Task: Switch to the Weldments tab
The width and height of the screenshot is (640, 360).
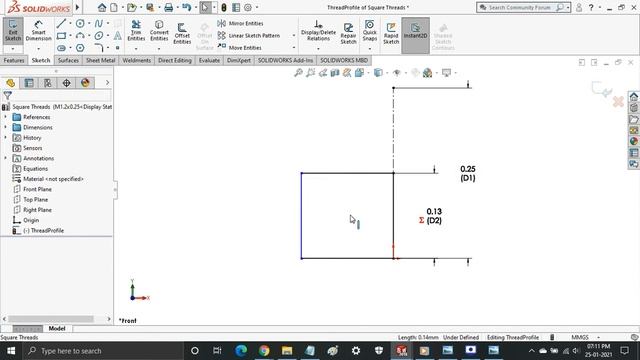Action: coord(137,60)
